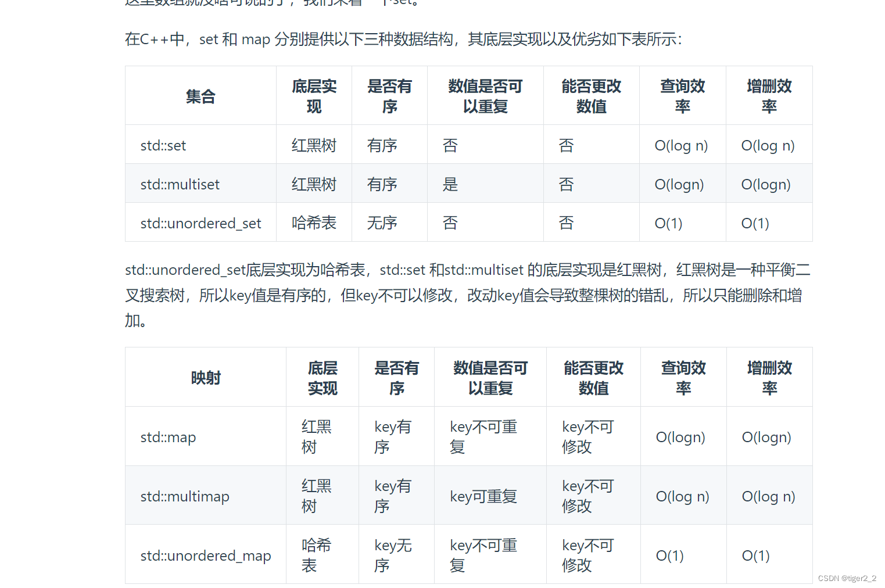Select the std::set row label
This screenshot has height=588, width=885.
click(x=163, y=145)
